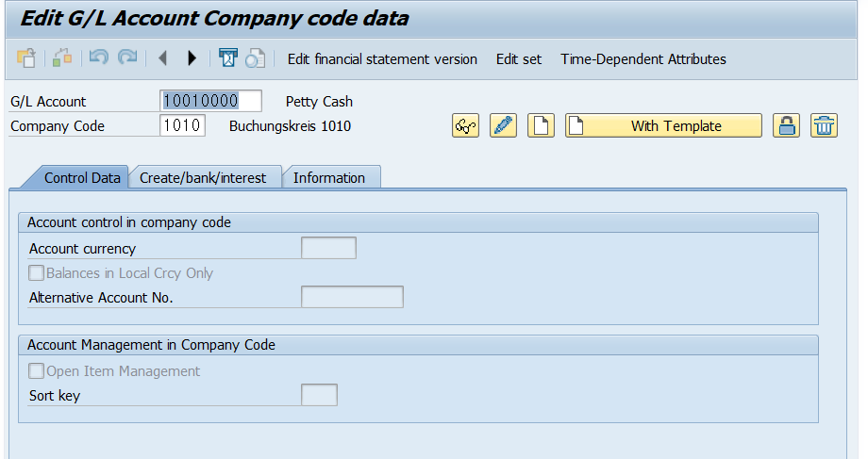
Task: Go to next G/L account arrow
Action: coord(192,57)
